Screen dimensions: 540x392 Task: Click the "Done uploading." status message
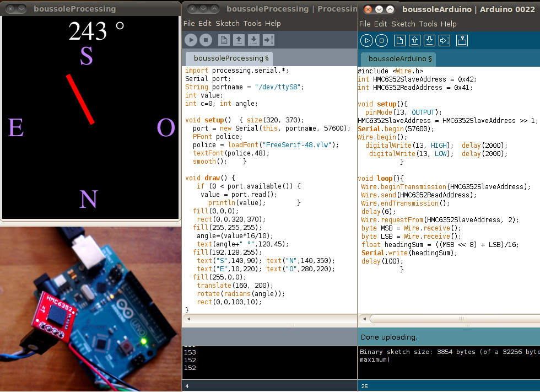(x=389, y=337)
